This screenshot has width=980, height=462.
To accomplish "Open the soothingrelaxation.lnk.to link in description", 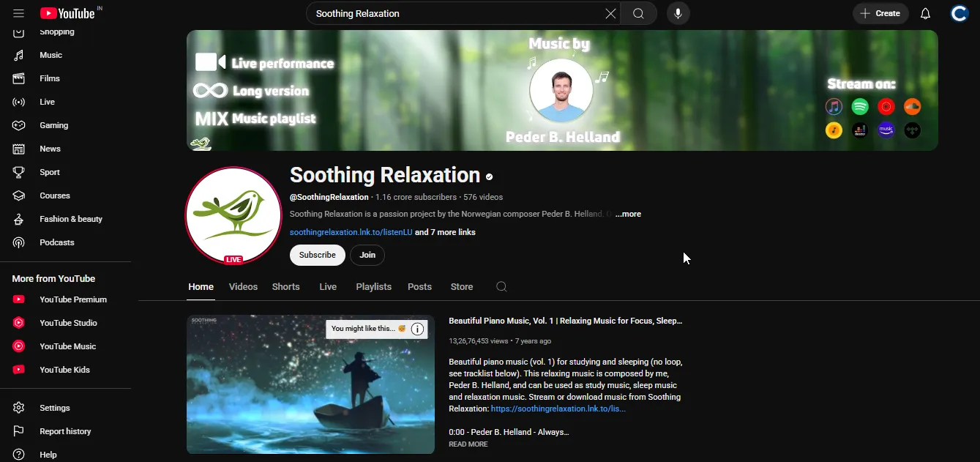I will tap(558, 409).
